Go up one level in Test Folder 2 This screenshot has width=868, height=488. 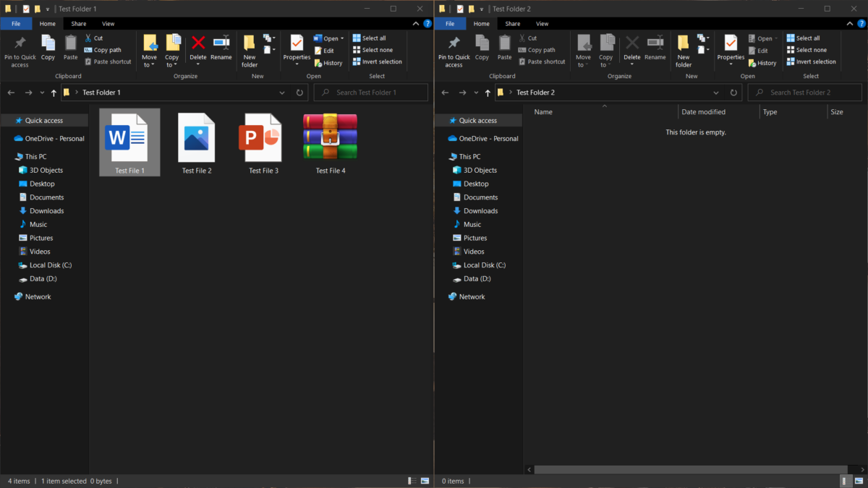tap(488, 93)
